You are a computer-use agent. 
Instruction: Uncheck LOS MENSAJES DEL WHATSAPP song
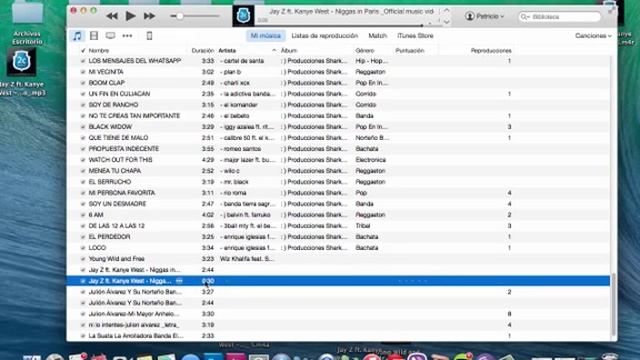[x=83, y=61]
